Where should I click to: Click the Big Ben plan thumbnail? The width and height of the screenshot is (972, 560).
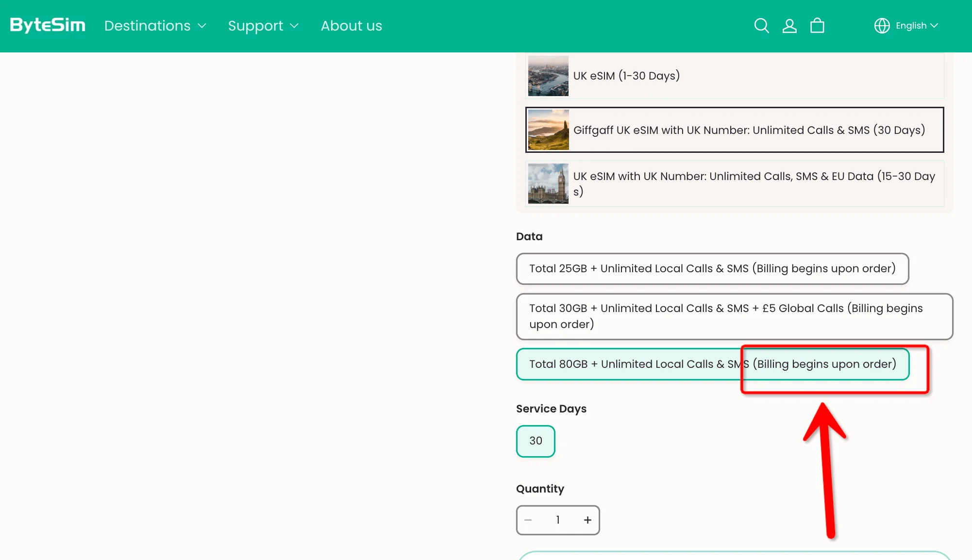coord(548,184)
